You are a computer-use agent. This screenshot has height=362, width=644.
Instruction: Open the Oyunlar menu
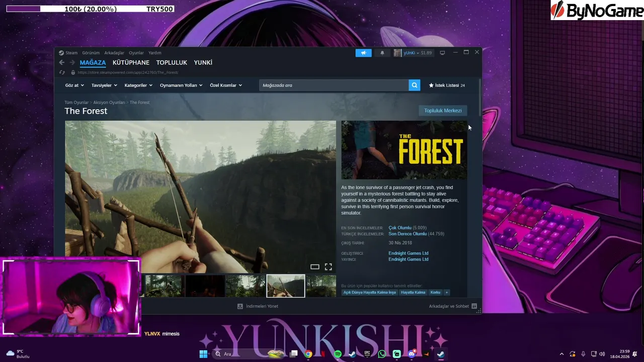[x=136, y=53]
